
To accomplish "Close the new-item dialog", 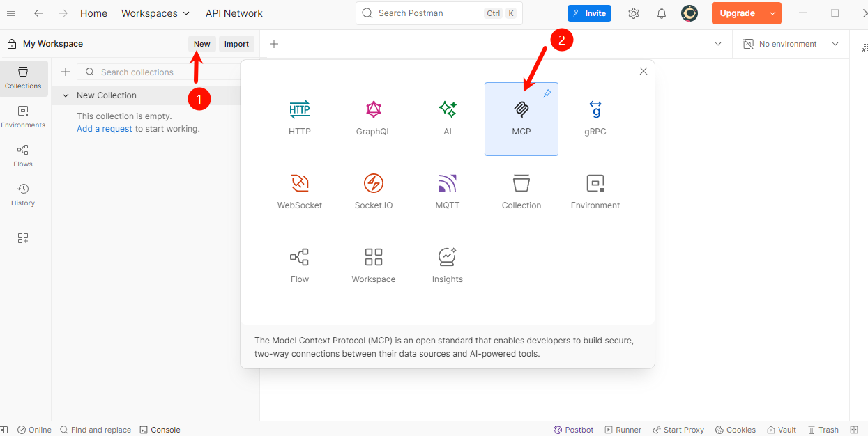I will pos(644,71).
